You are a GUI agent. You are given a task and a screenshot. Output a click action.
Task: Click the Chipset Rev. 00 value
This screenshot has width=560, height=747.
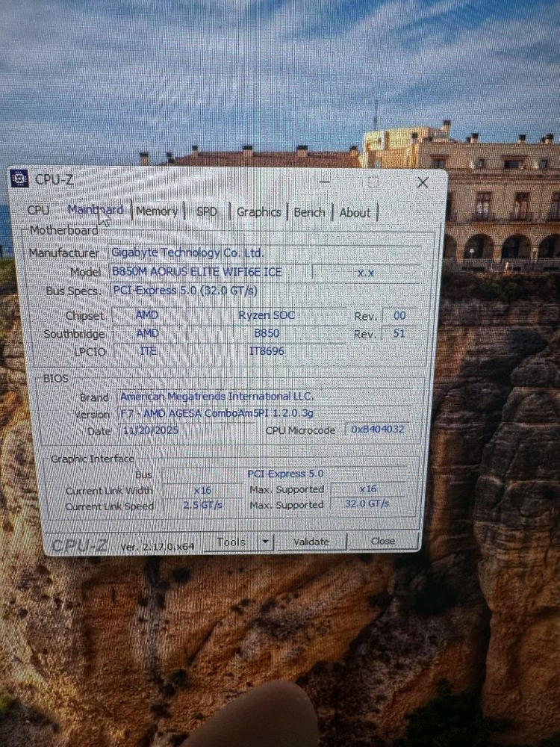coord(399,315)
